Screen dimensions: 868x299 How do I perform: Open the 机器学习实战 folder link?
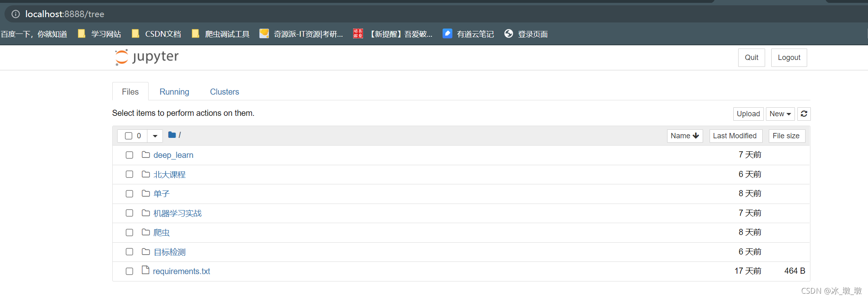click(x=178, y=213)
